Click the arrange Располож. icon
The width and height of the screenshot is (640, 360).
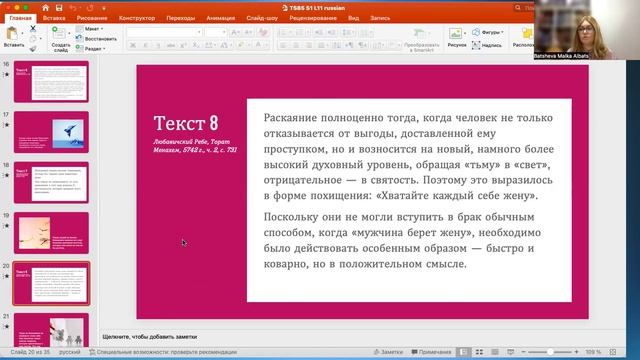pos(524,38)
